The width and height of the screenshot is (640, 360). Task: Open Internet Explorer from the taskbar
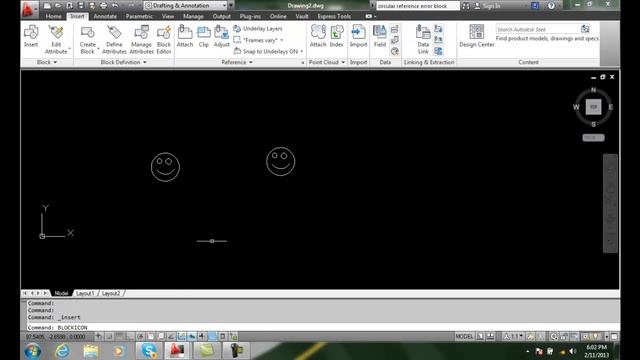pyautogui.click(x=62, y=351)
